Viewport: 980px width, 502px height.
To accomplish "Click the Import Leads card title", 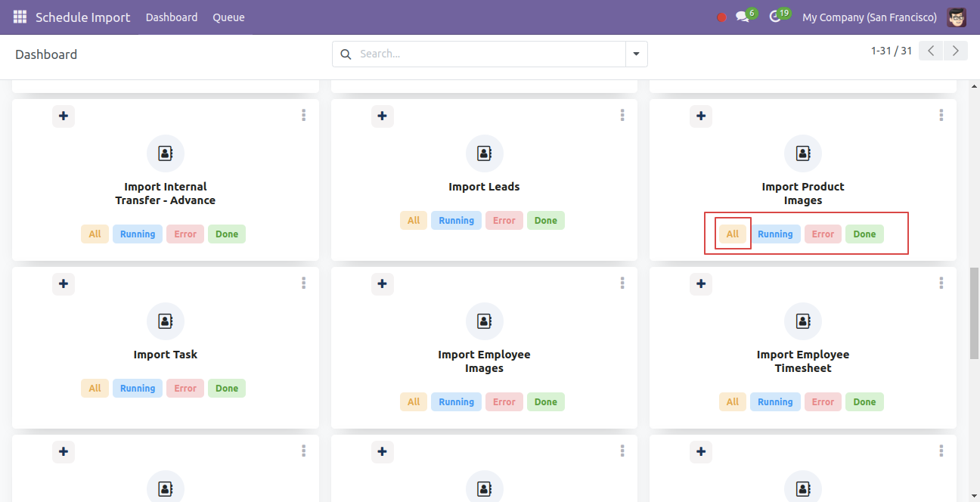I will pos(484,187).
